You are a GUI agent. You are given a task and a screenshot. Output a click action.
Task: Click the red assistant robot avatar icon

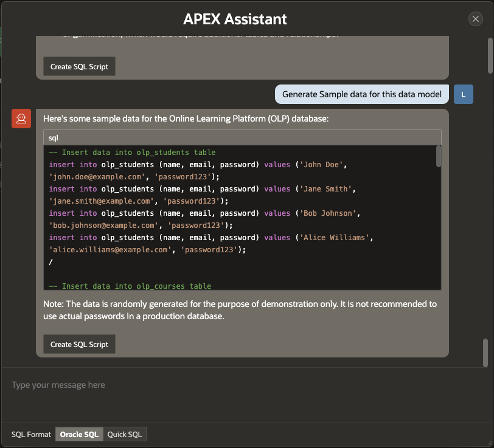click(21, 119)
